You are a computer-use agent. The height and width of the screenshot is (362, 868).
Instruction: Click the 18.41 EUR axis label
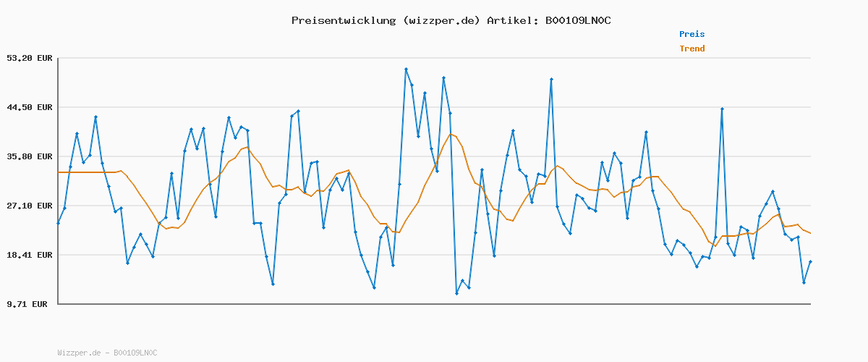29,255
